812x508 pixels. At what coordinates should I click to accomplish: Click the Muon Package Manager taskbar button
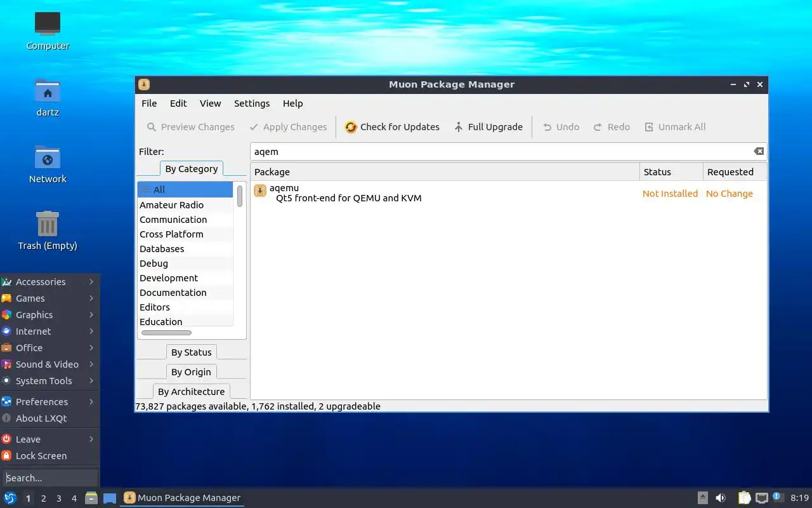tap(182, 498)
